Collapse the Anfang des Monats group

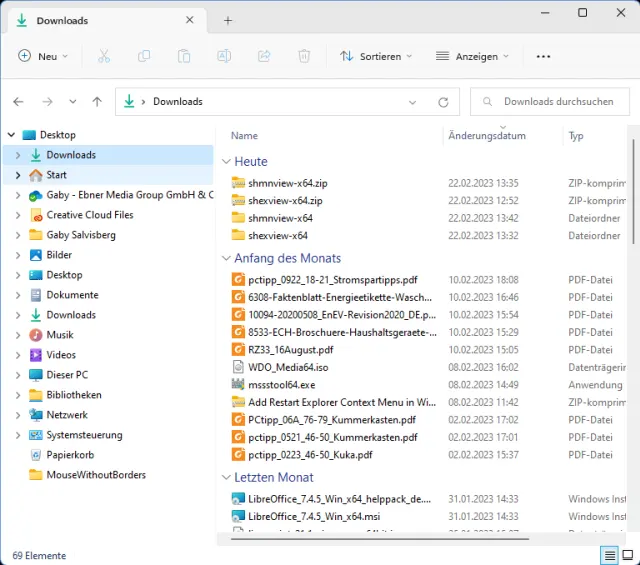[225, 258]
